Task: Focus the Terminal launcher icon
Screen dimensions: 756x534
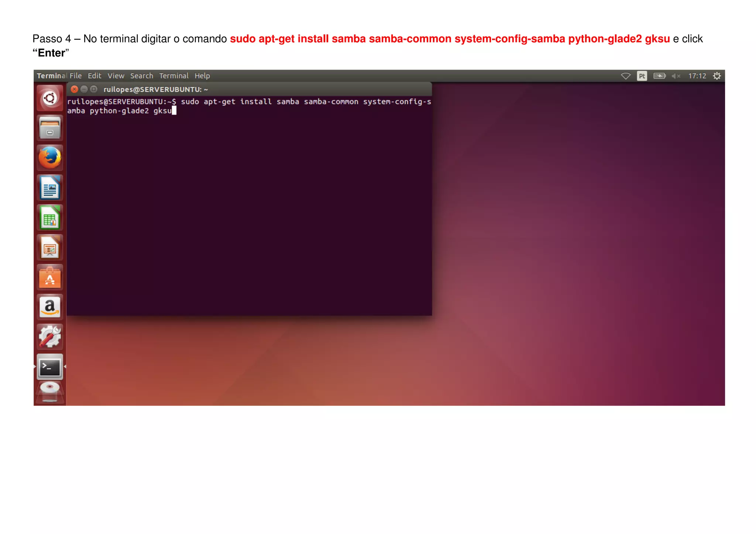Action: (50, 367)
